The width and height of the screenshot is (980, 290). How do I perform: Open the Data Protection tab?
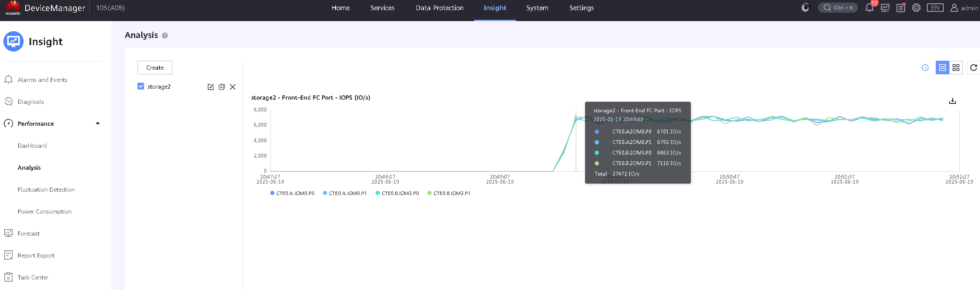440,8
